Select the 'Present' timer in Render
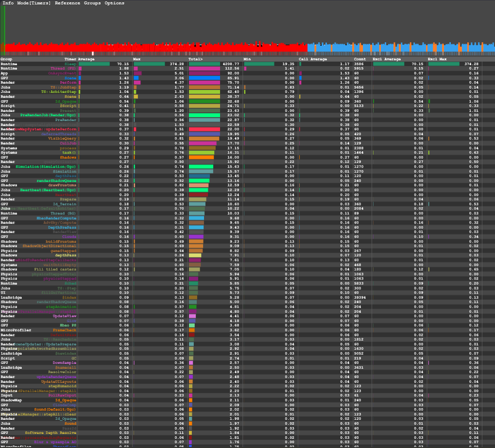This screenshot has width=495, height=448. [x=68, y=110]
